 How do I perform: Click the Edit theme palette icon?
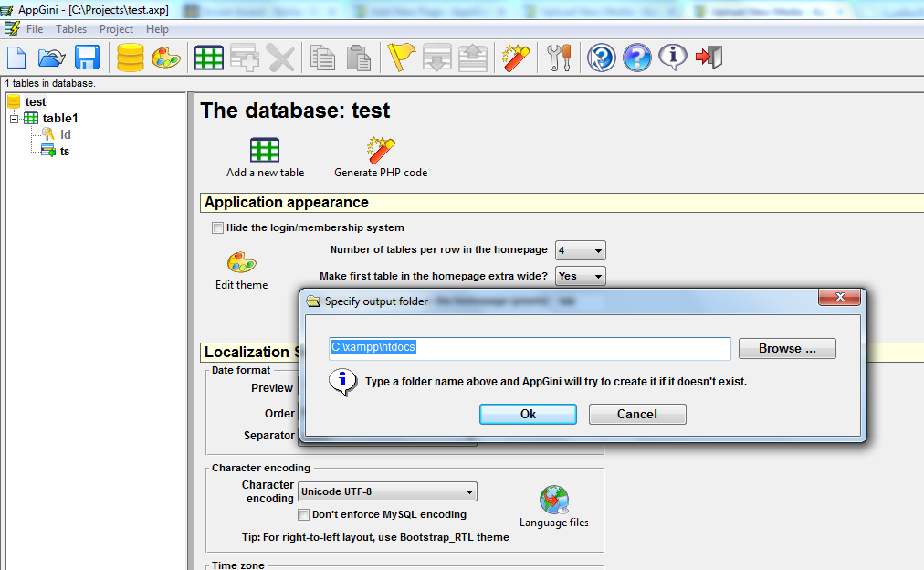(x=242, y=262)
